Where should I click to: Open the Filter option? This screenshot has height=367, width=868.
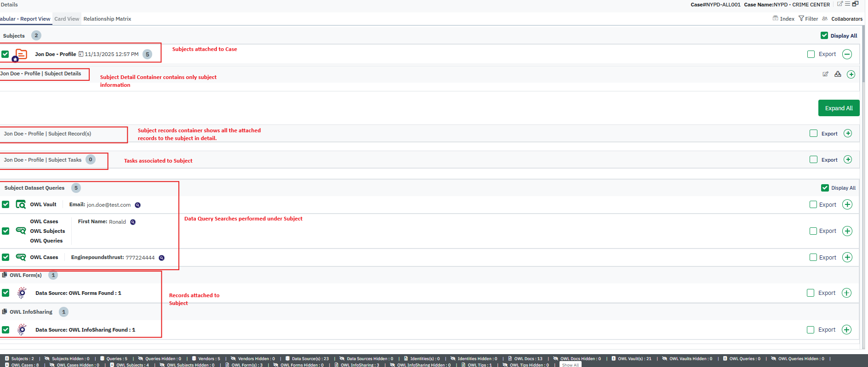(808, 19)
